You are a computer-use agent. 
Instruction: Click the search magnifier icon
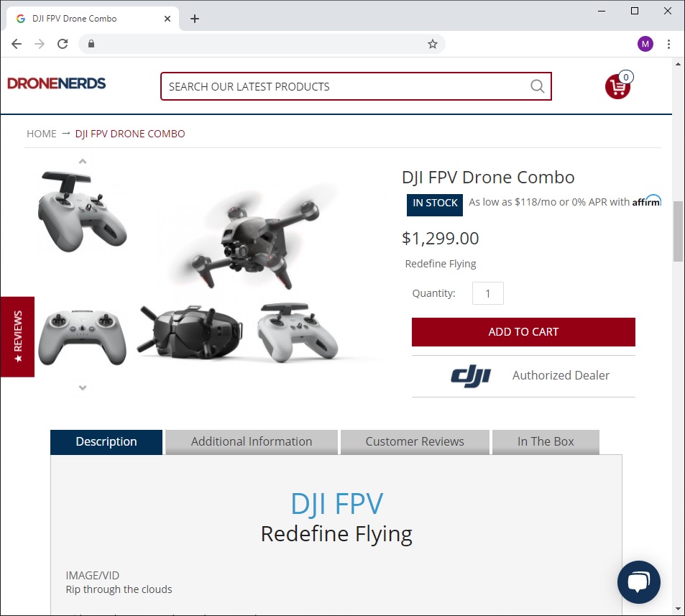tap(538, 86)
